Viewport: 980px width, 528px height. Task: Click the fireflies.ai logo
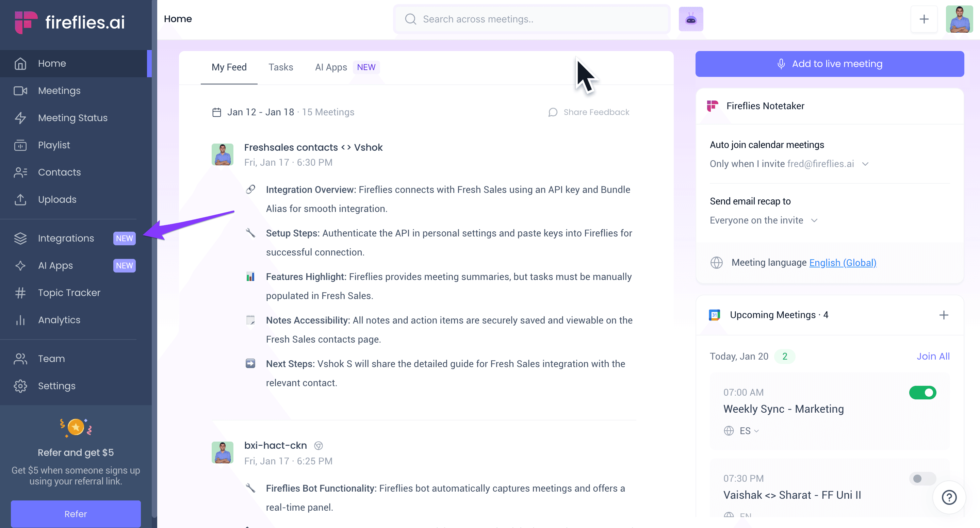pyautogui.click(x=70, y=22)
